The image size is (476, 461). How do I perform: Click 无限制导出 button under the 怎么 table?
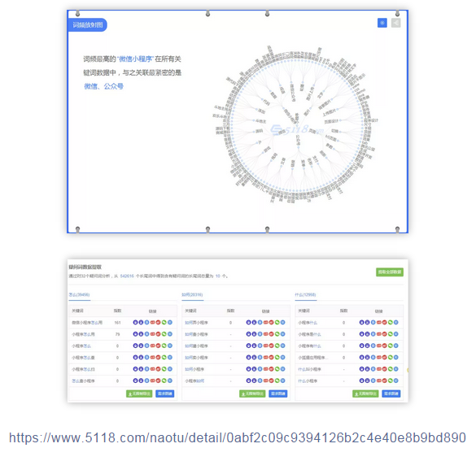pos(139,394)
